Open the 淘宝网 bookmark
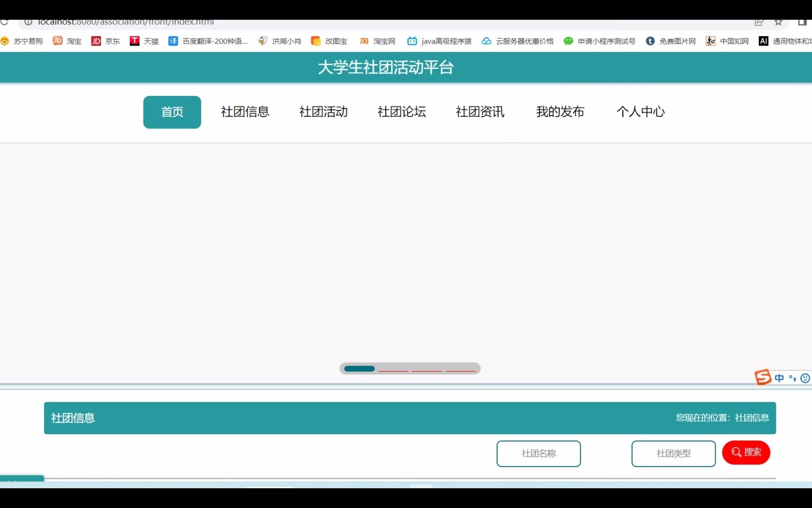 click(x=378, y=41)
